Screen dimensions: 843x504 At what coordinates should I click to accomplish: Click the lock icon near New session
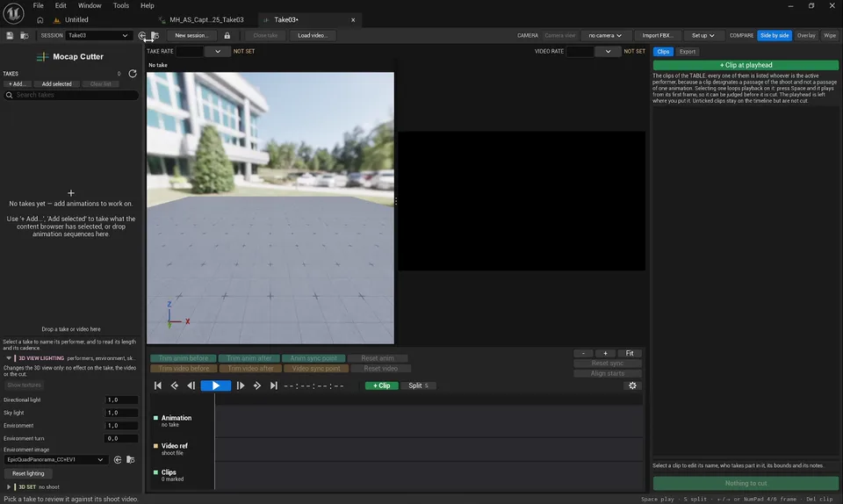(x=227, y=35)
